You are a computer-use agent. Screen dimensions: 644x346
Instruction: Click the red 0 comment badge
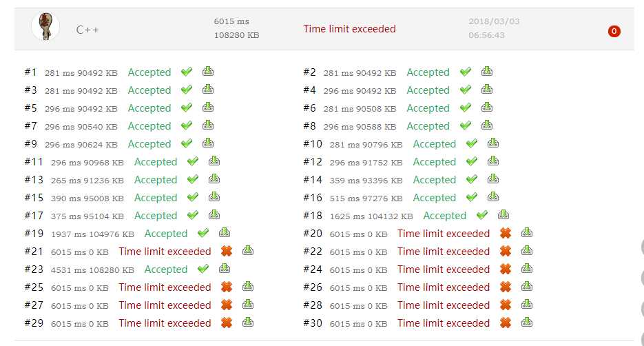point(614,31)
